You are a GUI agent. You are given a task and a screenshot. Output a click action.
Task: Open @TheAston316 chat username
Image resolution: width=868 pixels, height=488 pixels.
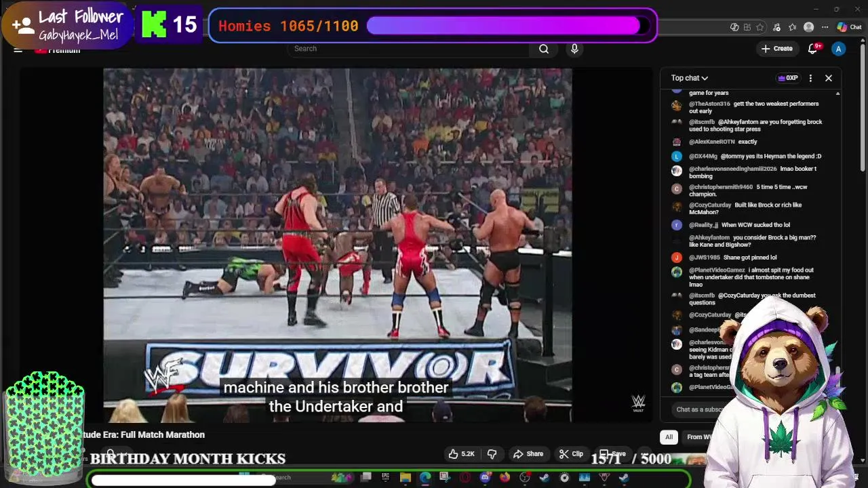click(x=709, y=104)
